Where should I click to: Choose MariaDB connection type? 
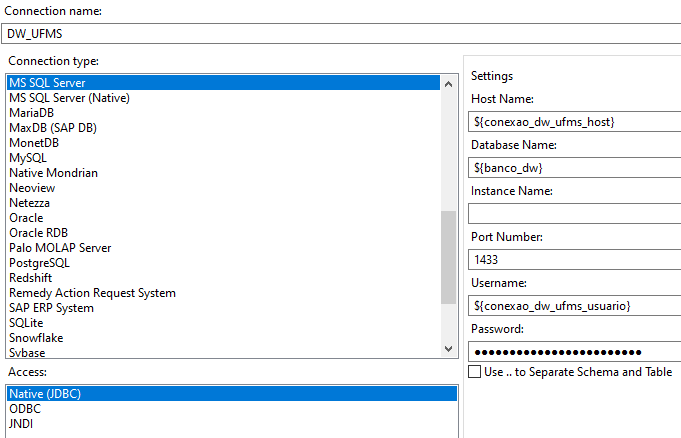tap(224, 113)
